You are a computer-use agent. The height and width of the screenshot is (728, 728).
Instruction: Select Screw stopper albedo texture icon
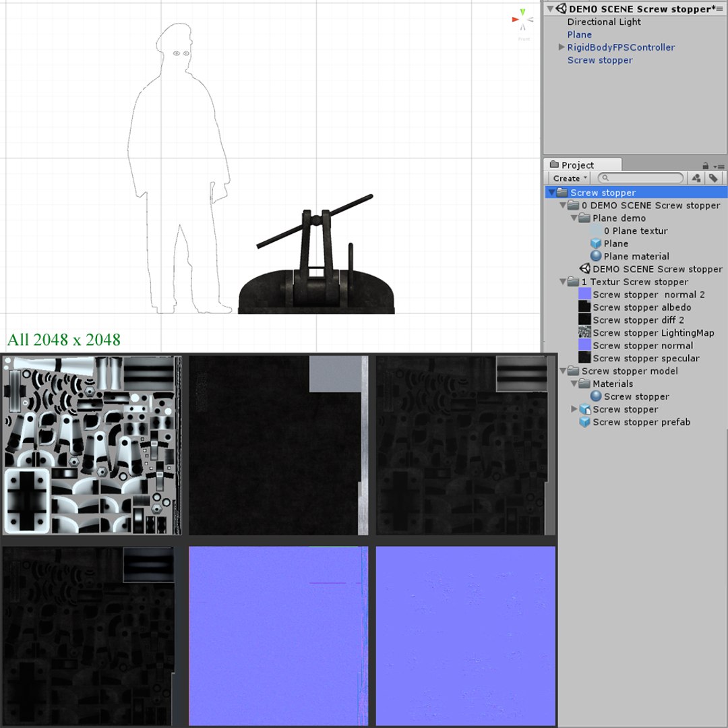pyautogui.click(x=584, y=307)
